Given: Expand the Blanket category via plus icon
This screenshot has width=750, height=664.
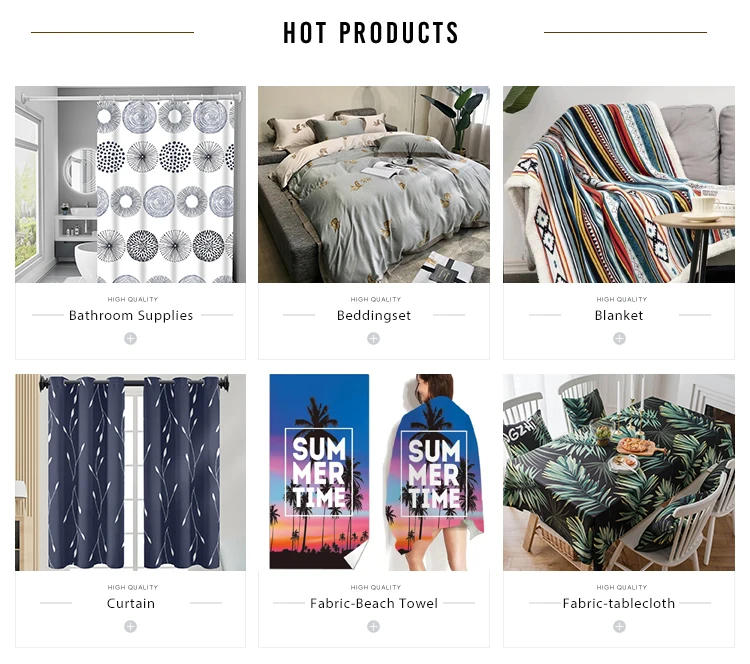Looking at the screenshot, I should [x=619, y=339].
